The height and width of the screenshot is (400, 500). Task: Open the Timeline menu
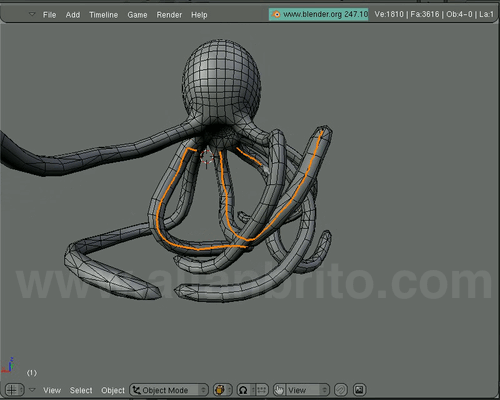(103, 15)
